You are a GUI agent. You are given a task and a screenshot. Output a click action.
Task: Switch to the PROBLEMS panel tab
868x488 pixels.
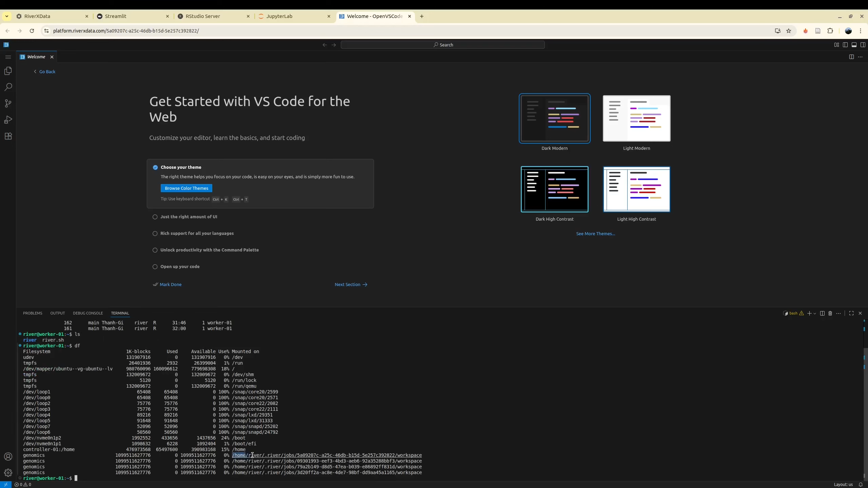(x=33, y=313)
